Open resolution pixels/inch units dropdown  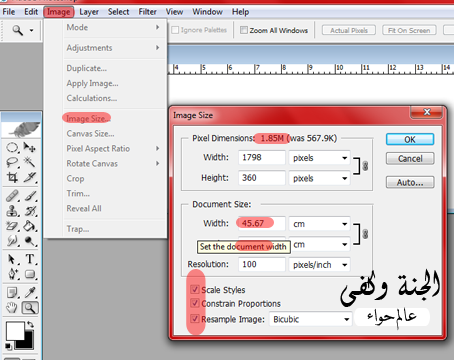(x=319, y=265)
